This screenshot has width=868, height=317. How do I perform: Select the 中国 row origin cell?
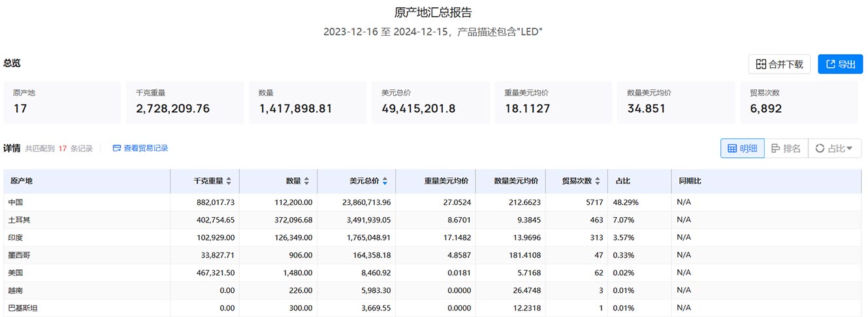tap(87, 202)
